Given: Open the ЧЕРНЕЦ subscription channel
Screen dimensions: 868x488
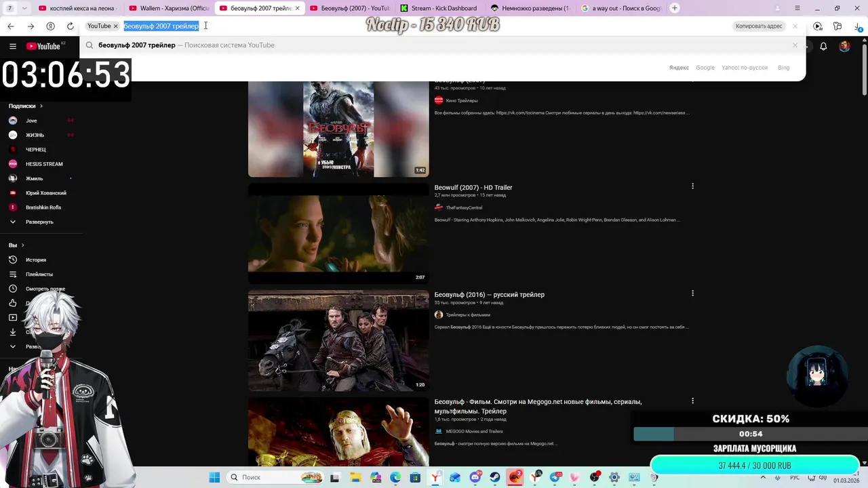Looking at the screenshot, I should tap(35, 149).
